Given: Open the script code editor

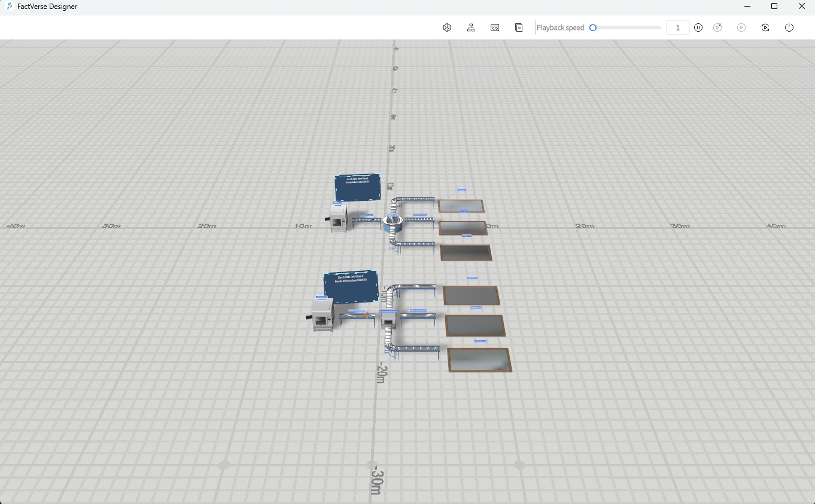Looking at the screenshot, I should tap(495, 28).
